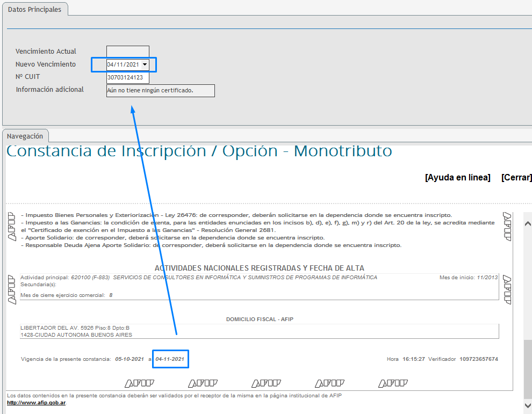
Task: Click the scrollbar up arrow
Action: point(528,223)
